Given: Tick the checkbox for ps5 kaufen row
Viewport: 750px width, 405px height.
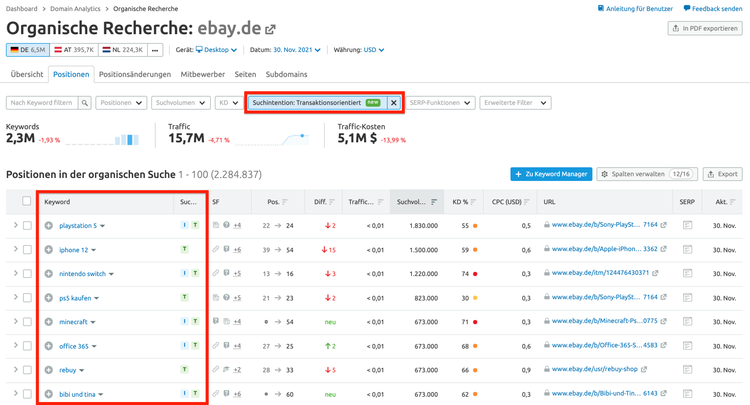Looking at the screenshot, I should (x=27, y=298).
